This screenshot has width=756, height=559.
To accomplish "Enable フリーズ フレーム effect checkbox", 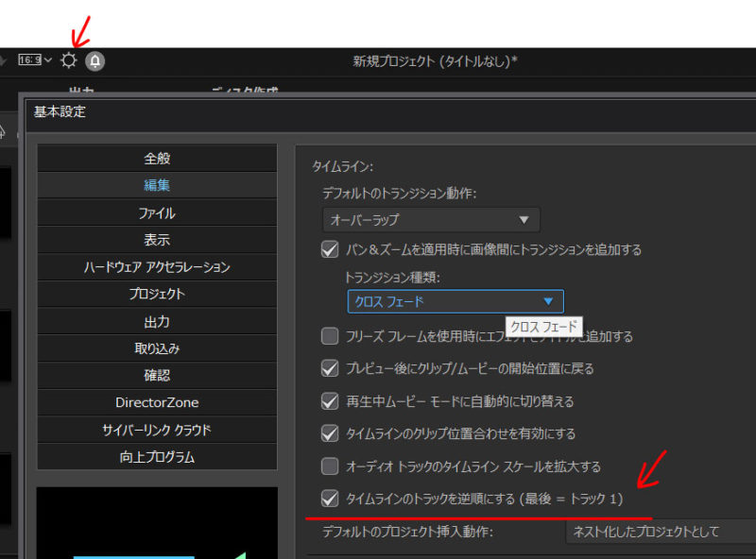I will 330,336.
